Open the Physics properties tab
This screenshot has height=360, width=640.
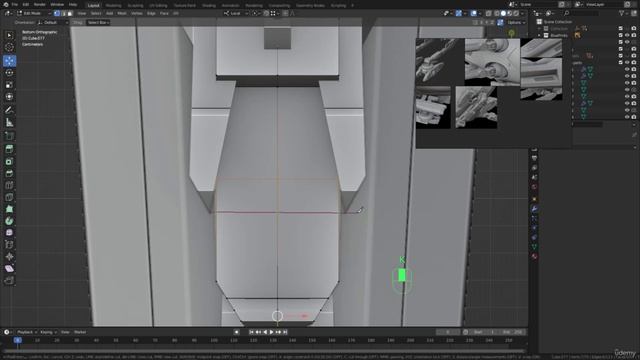[x=534, y=228]
